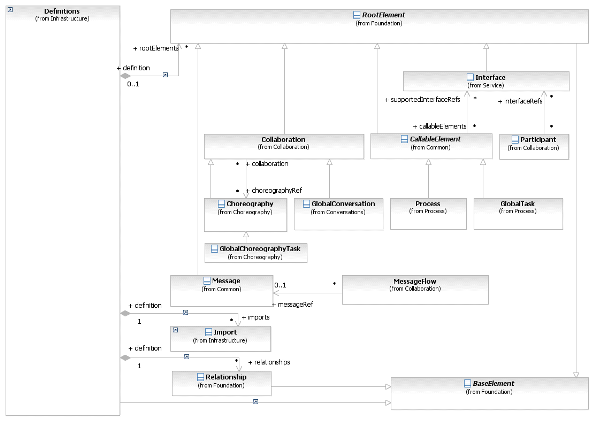Click the Choreography class icon

[221, 204]
